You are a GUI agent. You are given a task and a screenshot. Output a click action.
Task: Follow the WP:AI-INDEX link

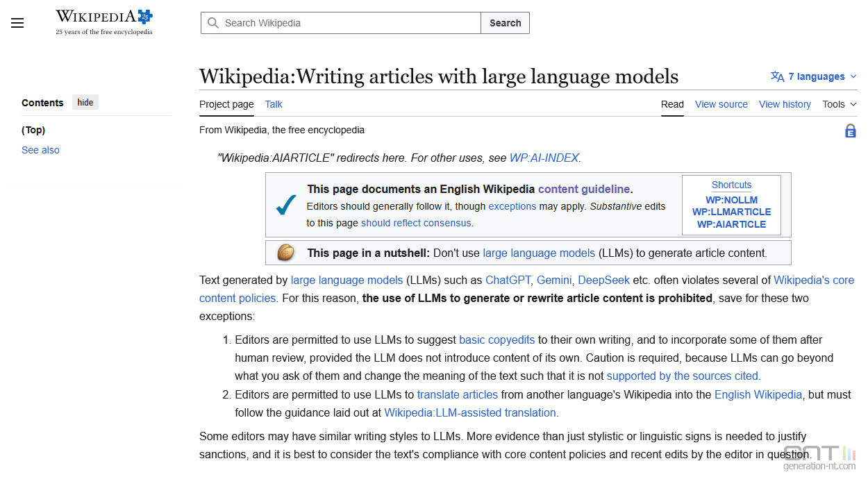point(544,158)
